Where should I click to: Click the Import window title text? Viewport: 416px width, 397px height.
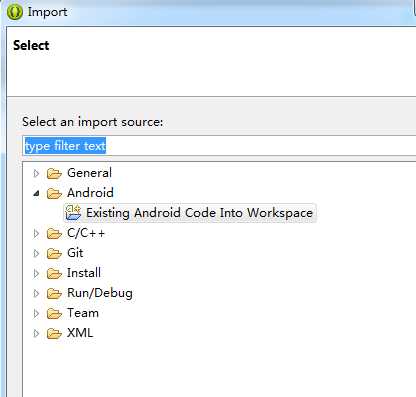click(x=47, y=12)
